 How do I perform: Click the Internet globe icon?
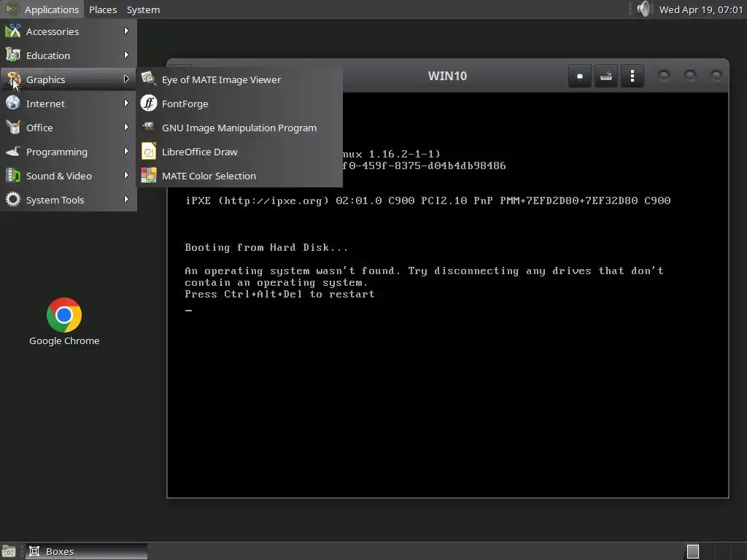click(13, 104)
